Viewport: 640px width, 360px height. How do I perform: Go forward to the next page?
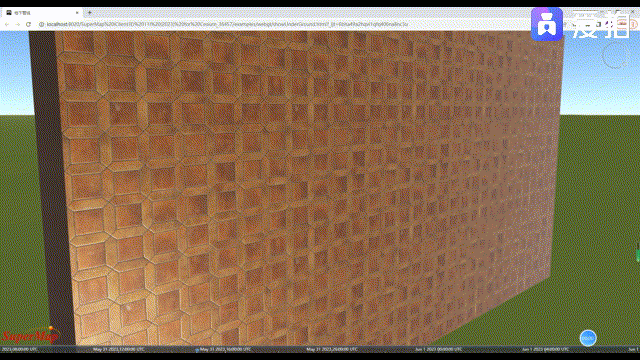click(18, 24)
